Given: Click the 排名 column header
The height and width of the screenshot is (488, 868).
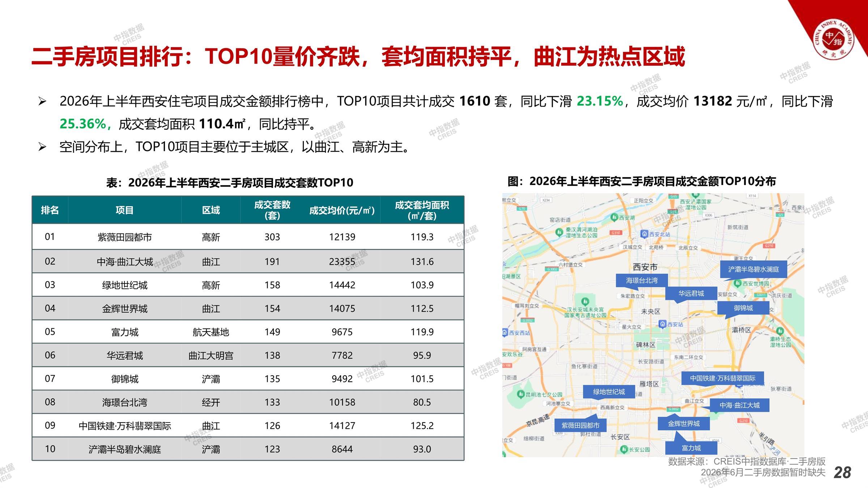Looking at the screenshot, I should click(x=50, y=210).
